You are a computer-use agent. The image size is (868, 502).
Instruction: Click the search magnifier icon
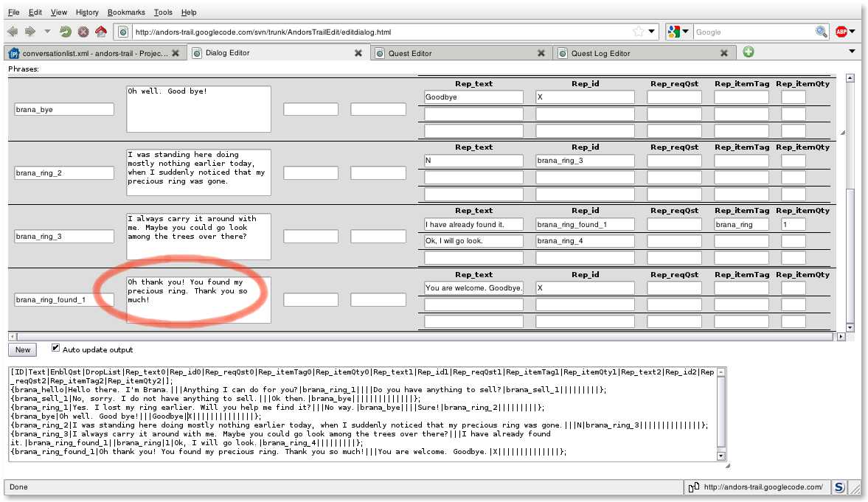(x=821, y=32)
